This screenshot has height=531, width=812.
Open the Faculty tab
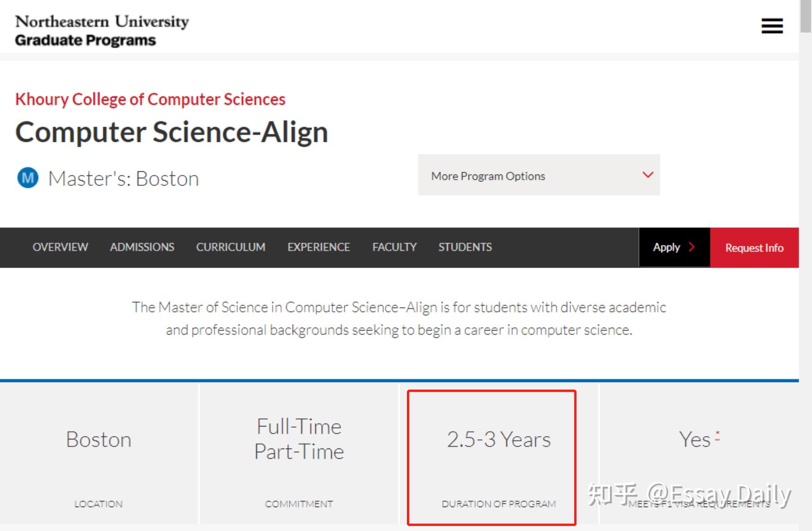coord(394,247)
